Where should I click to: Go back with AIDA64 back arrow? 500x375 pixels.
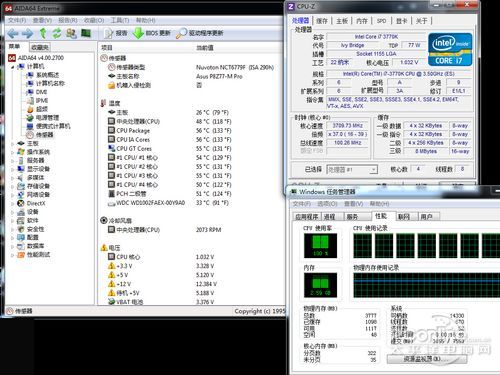click(13, 33)
